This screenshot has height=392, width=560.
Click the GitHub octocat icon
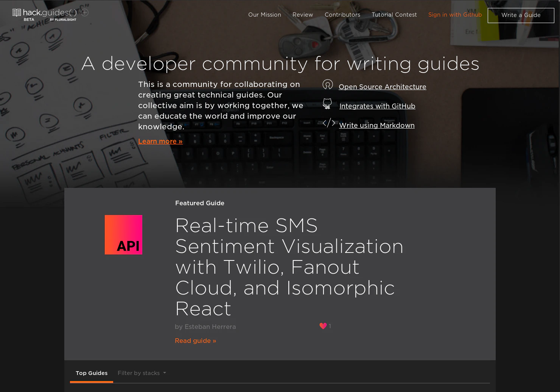click(x=327, y=104)
